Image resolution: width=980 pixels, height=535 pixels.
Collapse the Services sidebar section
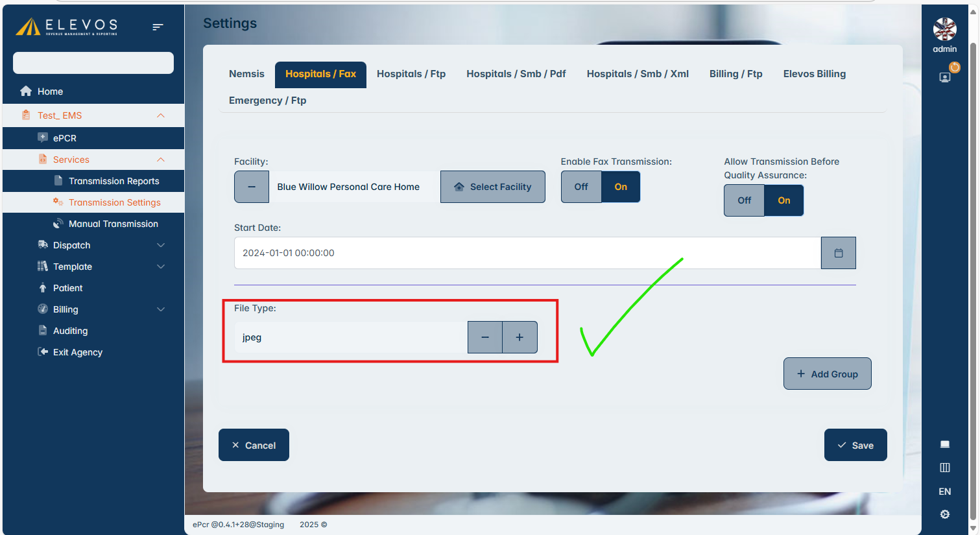(160, 160)
